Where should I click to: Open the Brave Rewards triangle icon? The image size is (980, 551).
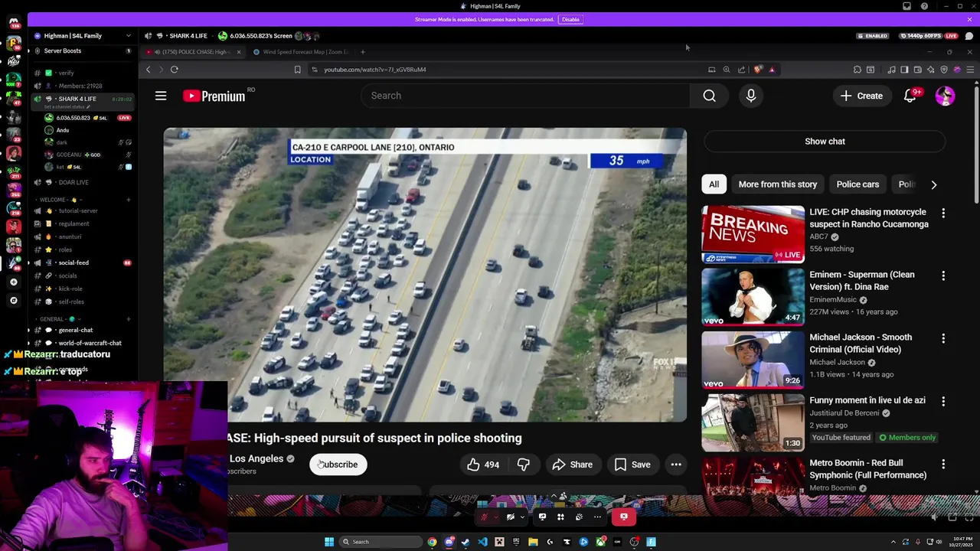772,70
